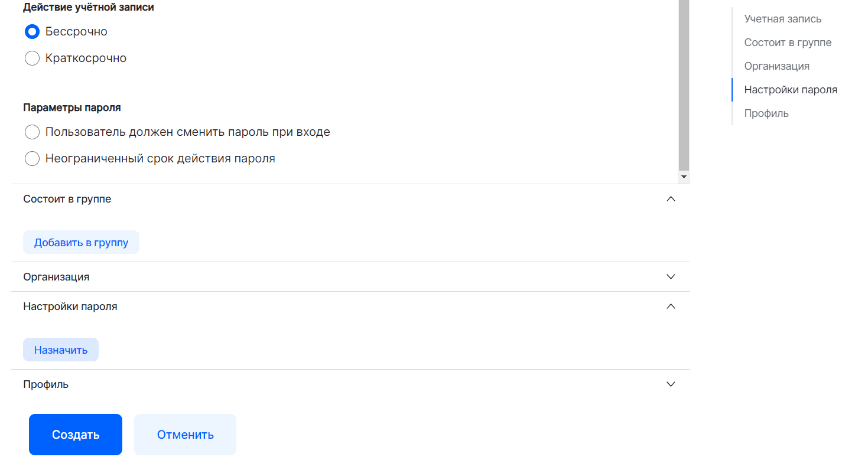
Task: Click the vertical scrollbar thumb
Action: (x=684, y=83)
